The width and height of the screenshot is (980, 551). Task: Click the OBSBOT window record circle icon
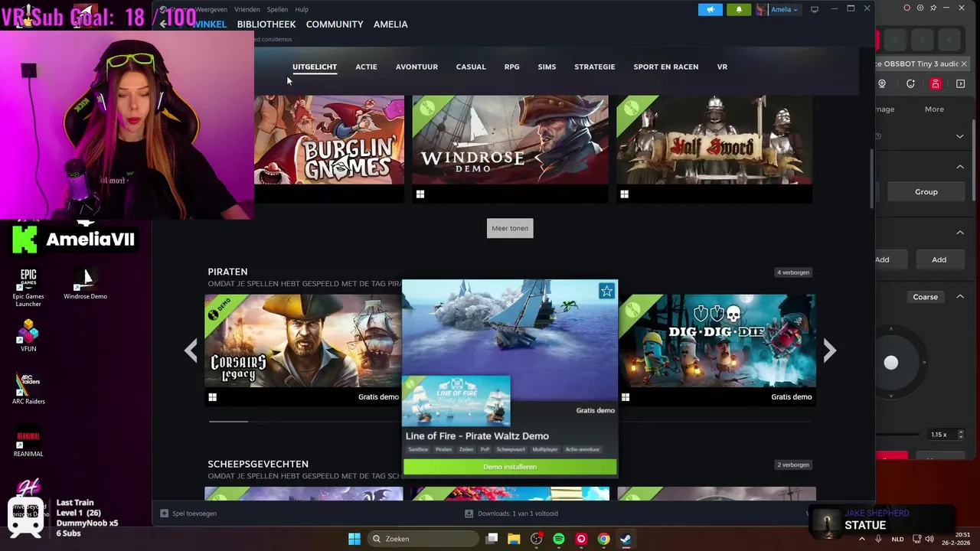(x=907, y=8)
